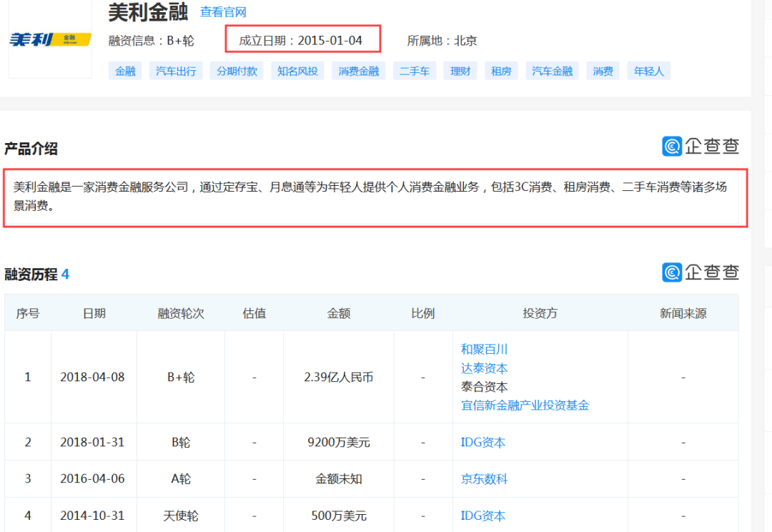Click the B轮 round cell
772x532 pixels.
click(x=181, y=443)
